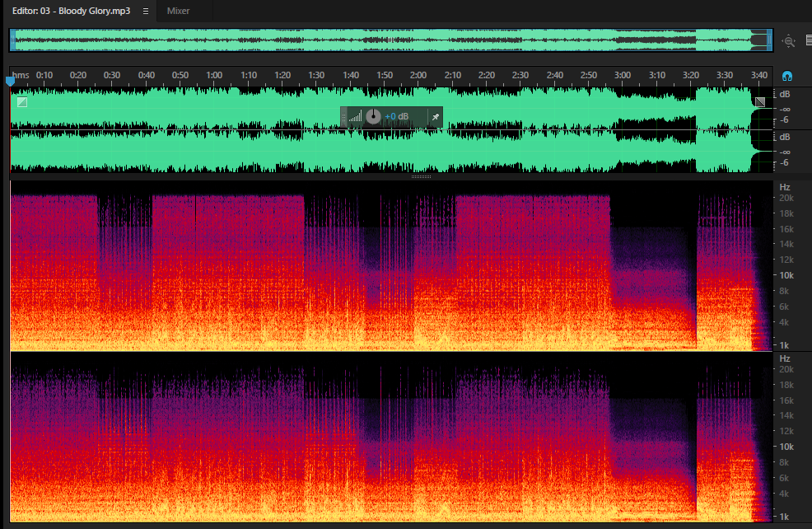Click the Zoom Out Full magnifier icon
812x529 pixels.
coord(789,41)
